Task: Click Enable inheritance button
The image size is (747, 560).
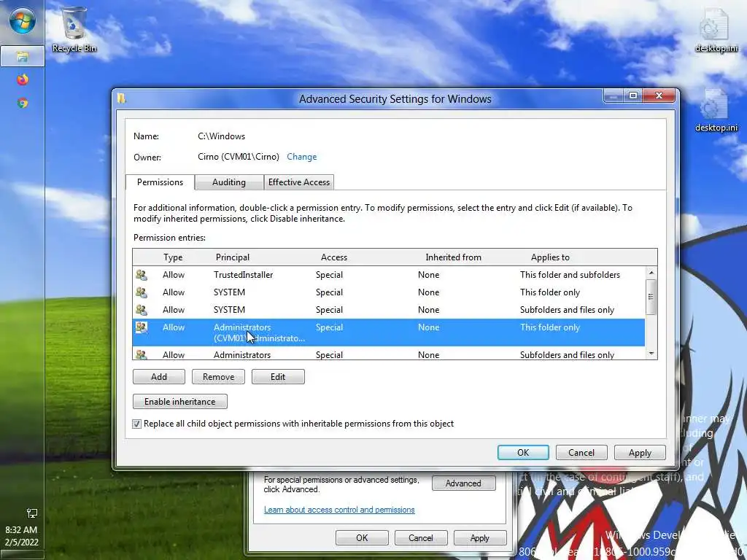Action: coord(179,402)
